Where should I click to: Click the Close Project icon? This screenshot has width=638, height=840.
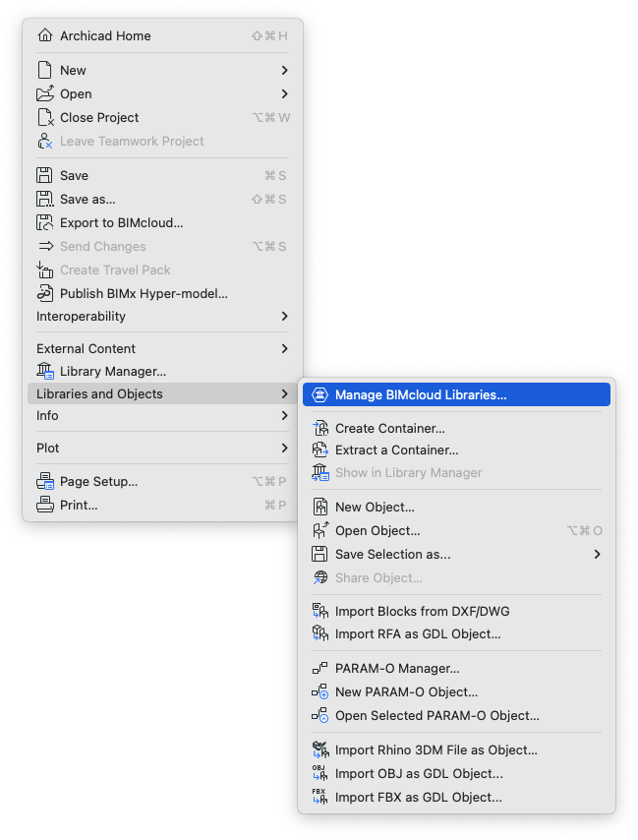(45, 117)
